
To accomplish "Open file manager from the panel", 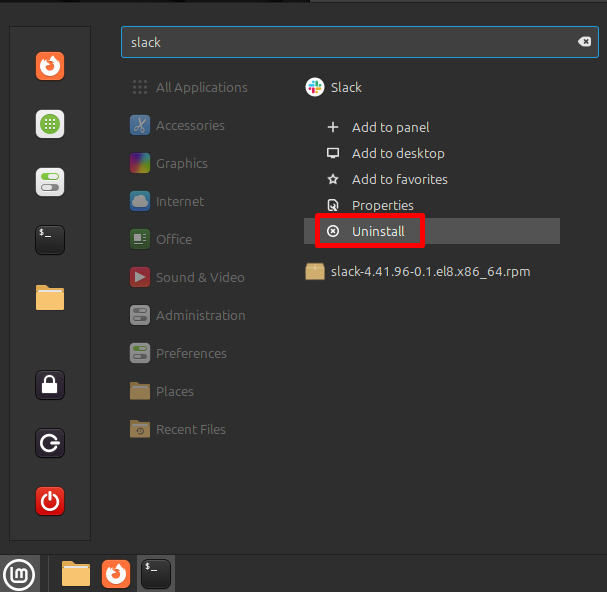I will [76, 573].
